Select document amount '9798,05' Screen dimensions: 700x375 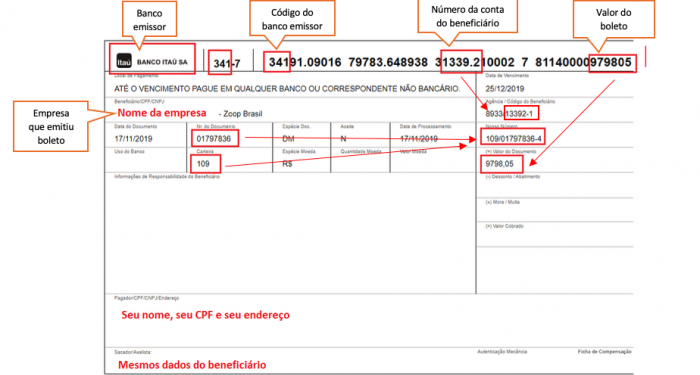click(x=500, y=164)
